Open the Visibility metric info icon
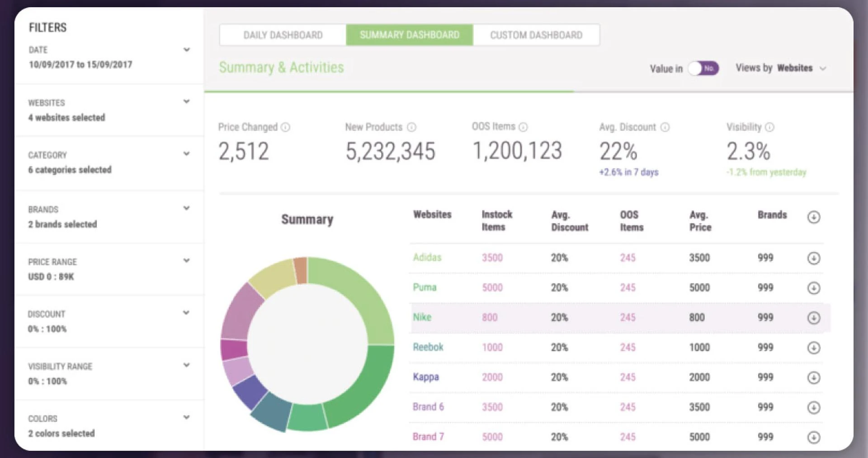Screen dimensions: 868x458 click(770, 127)
